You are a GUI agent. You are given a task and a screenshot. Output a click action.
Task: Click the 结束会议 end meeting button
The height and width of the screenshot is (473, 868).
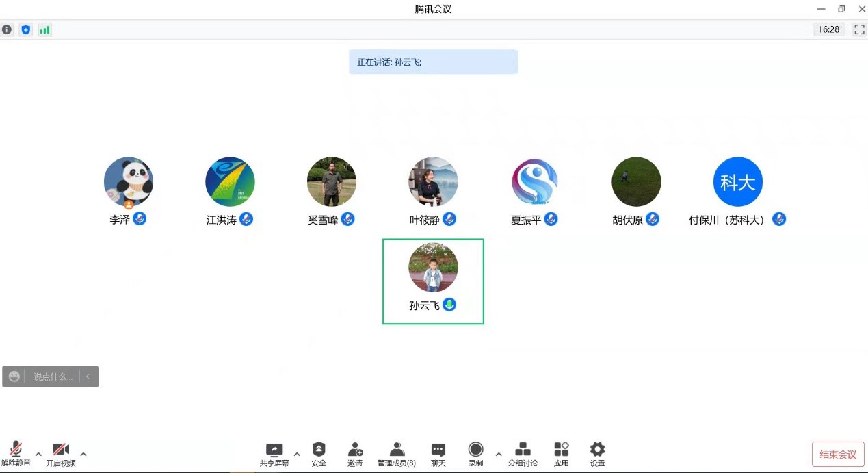pyautogui.click(x=838, y=455)
